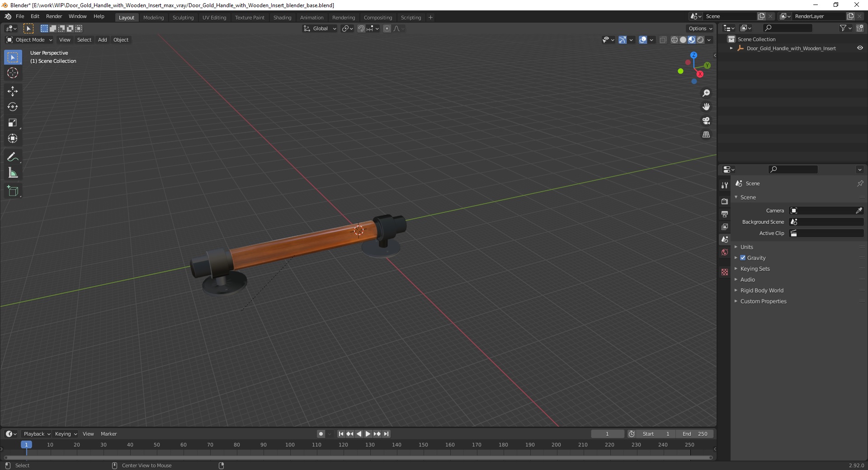The height and width of the screenshot is (470, 868).
Task: Switch orthographic perspective grid icon
Action: click(x=706, y=135)
